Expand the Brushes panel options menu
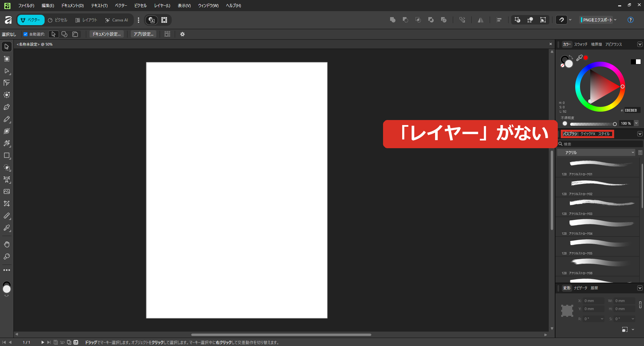Image resolution: width=644 pixels, height=346 pixels. [x=640, y=134]
